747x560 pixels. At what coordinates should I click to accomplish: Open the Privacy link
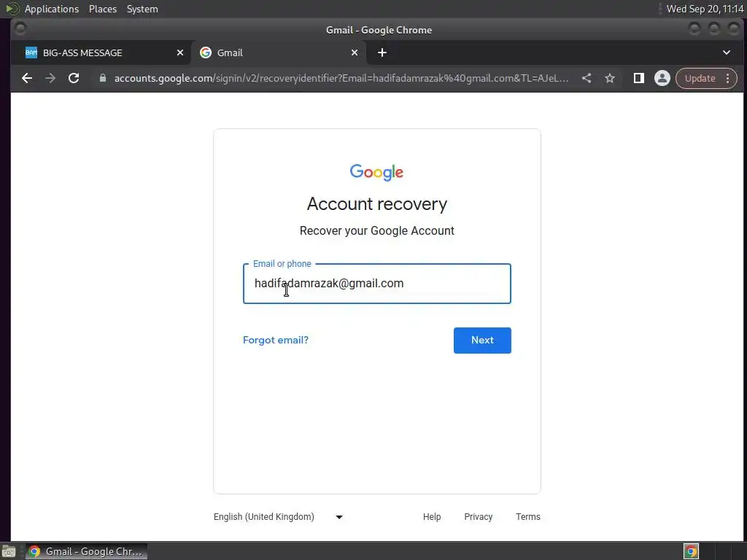[x=478, y=517]
